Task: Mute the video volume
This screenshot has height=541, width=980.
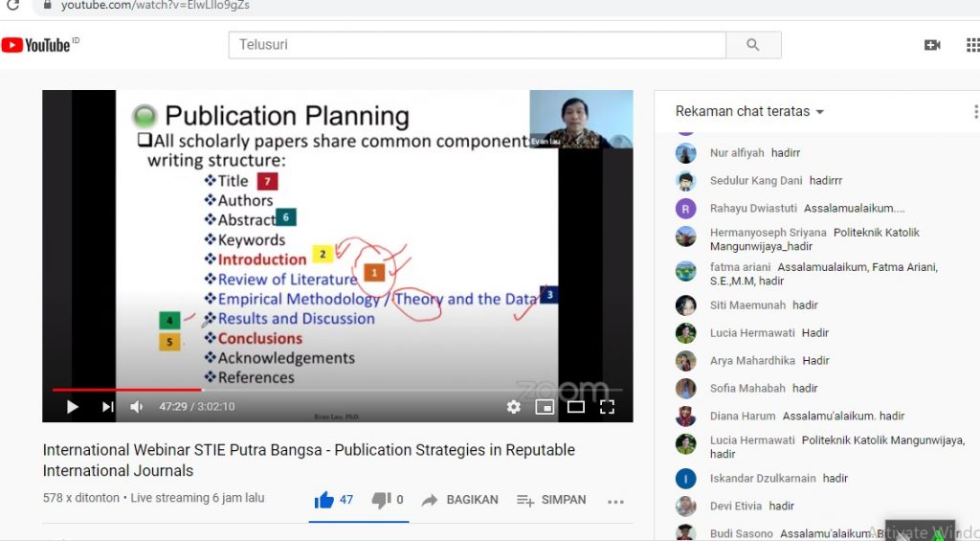Action: (137, 407)
